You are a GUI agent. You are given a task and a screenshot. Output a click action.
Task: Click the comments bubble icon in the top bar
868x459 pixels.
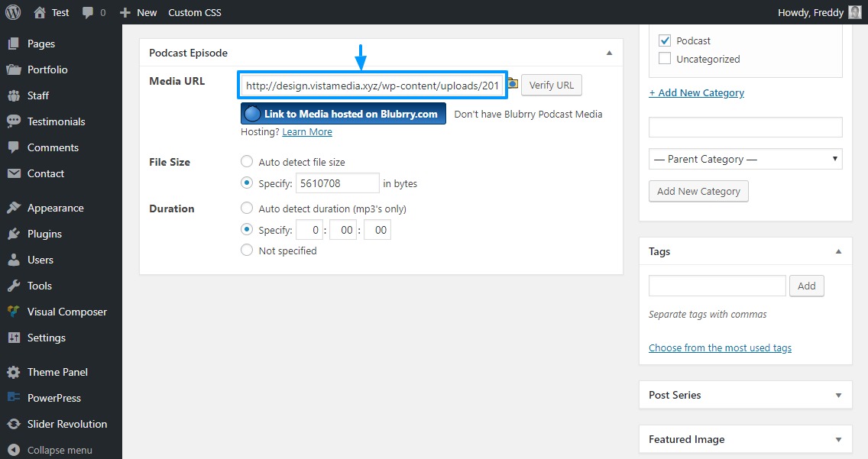(87, 13)
